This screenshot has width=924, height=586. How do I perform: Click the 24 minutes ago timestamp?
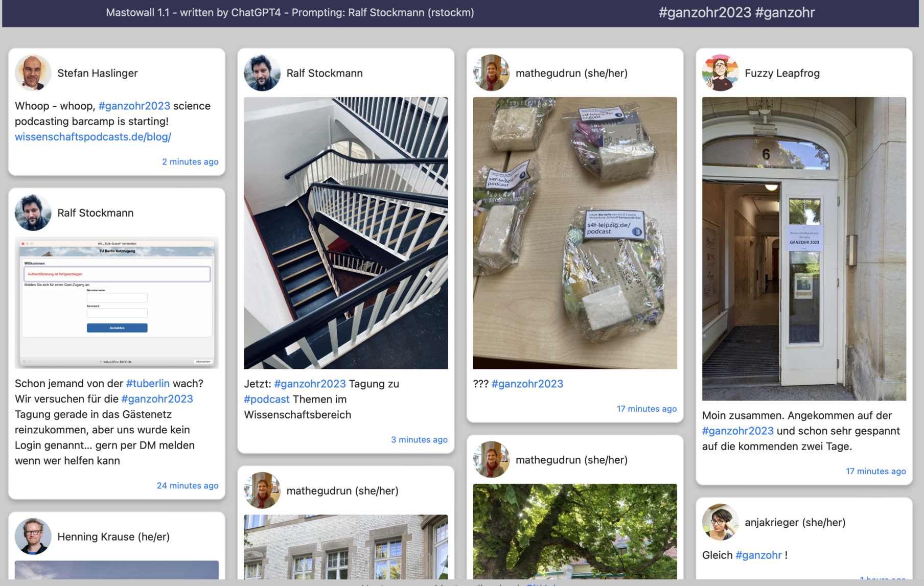coord(188,485)
